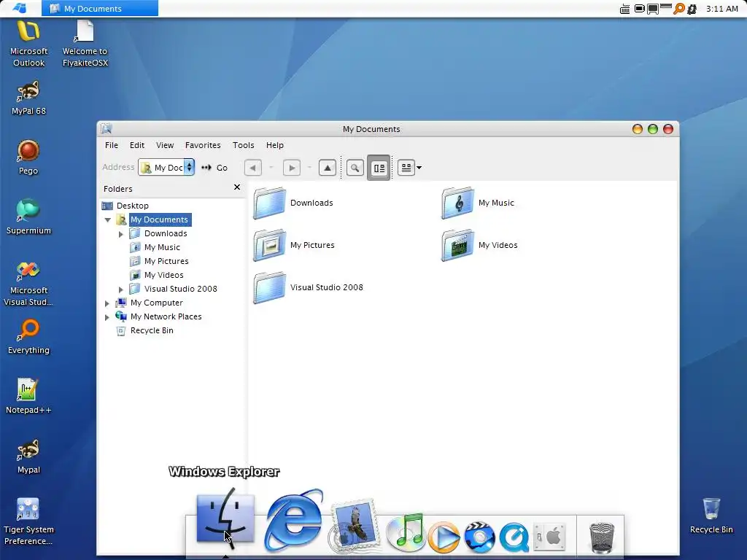Screen dimensions: 747x560
Task: Open the Help menu
Action: [275, 145]
